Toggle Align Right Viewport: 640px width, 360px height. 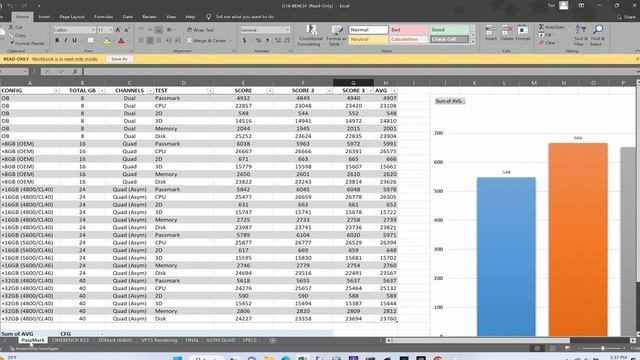[x=159, y=40]
